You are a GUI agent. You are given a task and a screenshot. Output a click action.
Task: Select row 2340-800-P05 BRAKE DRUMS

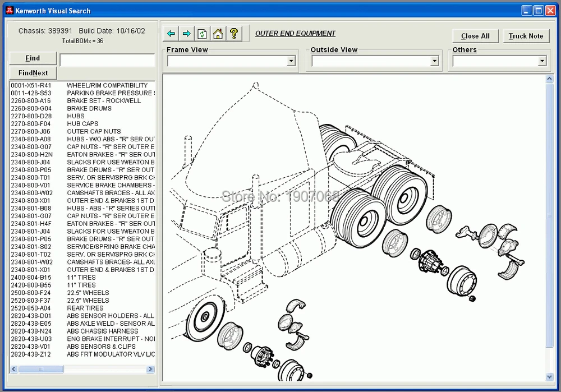(82, 170)
